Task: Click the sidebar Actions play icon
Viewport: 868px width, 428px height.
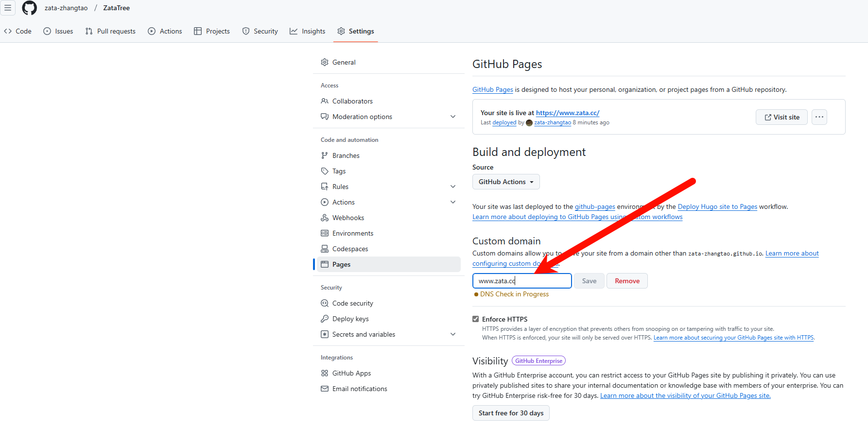Action: point(325,202)
